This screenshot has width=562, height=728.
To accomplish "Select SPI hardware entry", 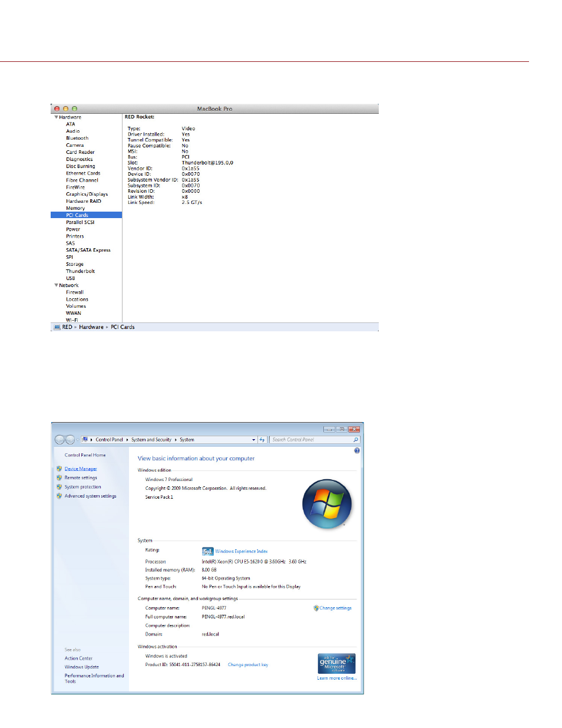I will 70,257.
